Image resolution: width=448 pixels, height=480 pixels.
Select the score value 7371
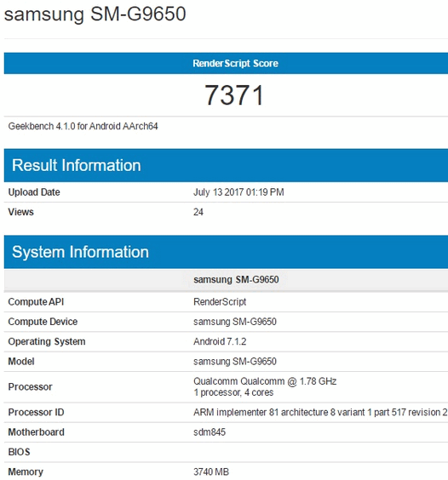point(234,95)
